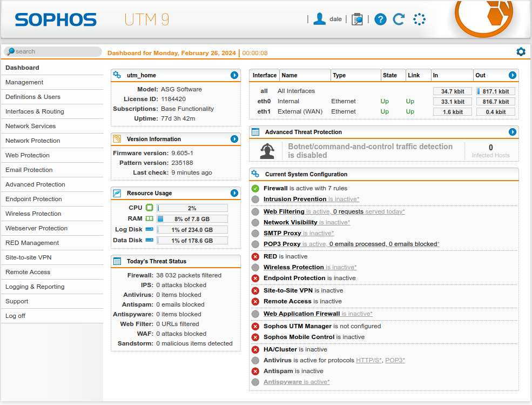532x405 pixels.
Task: Click the RAM usage progress bar
Action: coord(192,219)
